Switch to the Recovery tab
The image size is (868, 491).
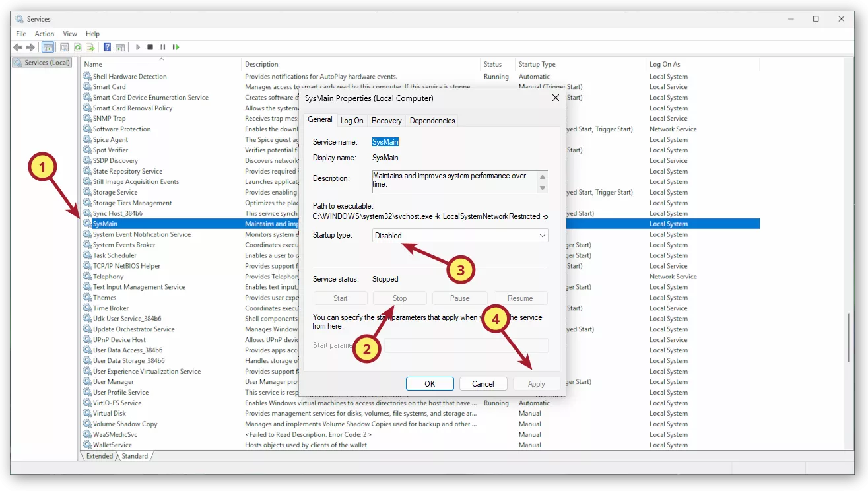[x=386, y=120]
